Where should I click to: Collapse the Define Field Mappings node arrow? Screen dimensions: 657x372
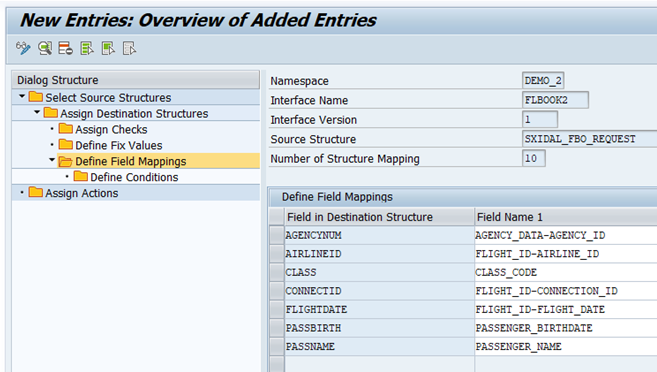click(52, 160)
